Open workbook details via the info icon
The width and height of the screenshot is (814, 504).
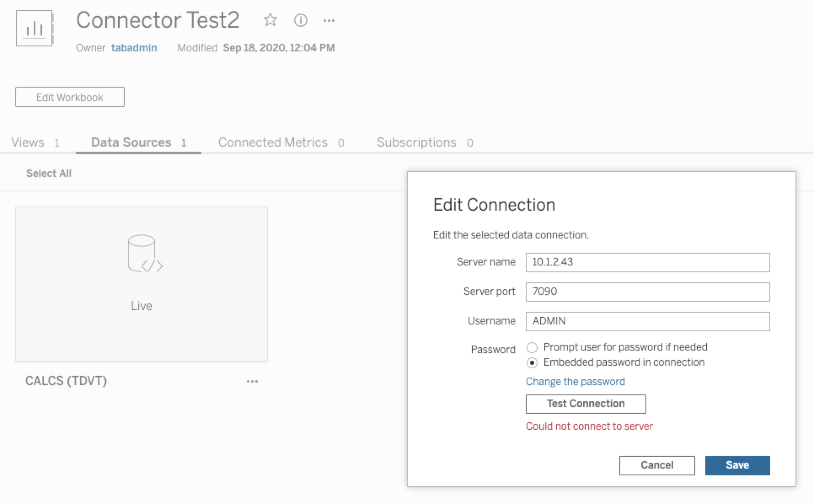(x=300, y=21)
